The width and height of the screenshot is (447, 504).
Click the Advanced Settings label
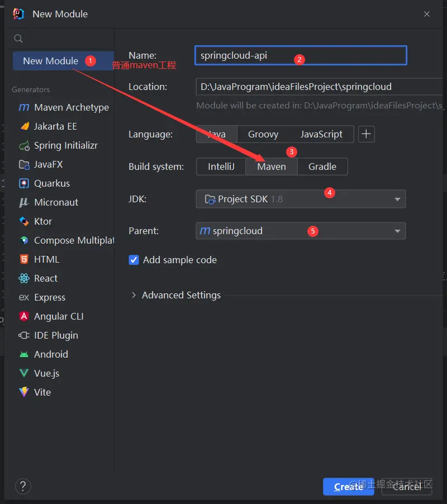(x=181, y=295)
